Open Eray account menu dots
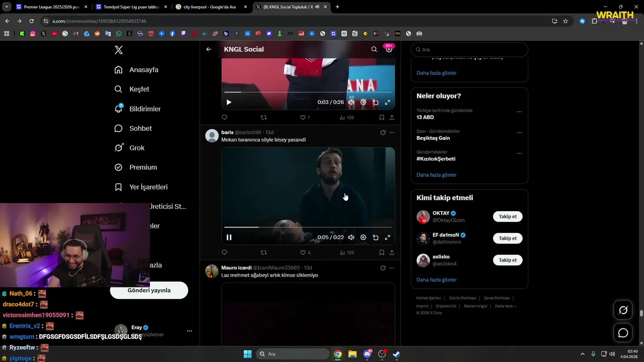 (190, 331)
